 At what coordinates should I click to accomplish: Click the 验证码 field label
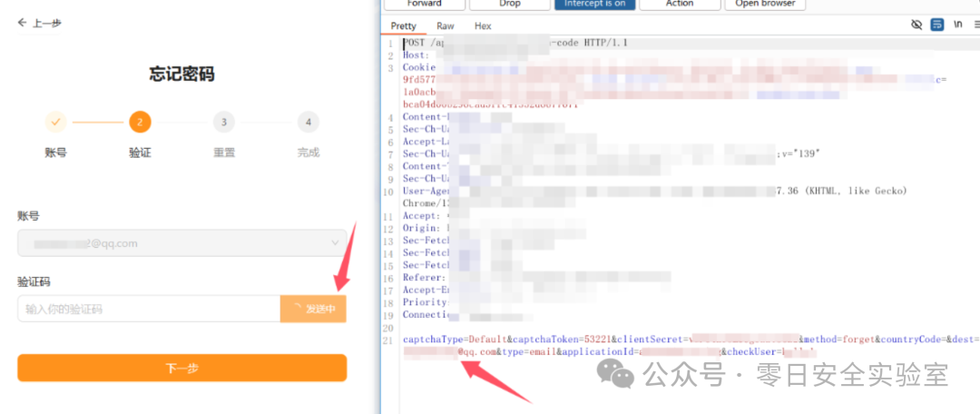(x=34, y=281)
